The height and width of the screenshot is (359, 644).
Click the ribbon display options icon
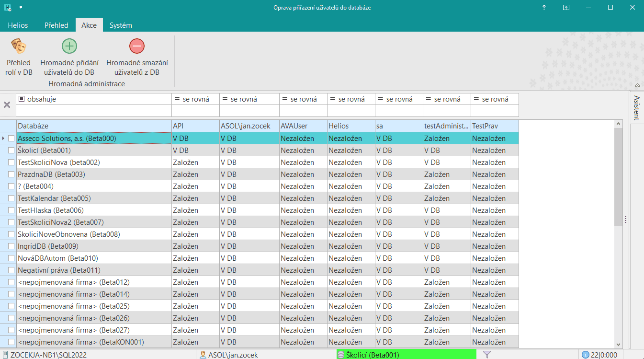pos(566,8)
